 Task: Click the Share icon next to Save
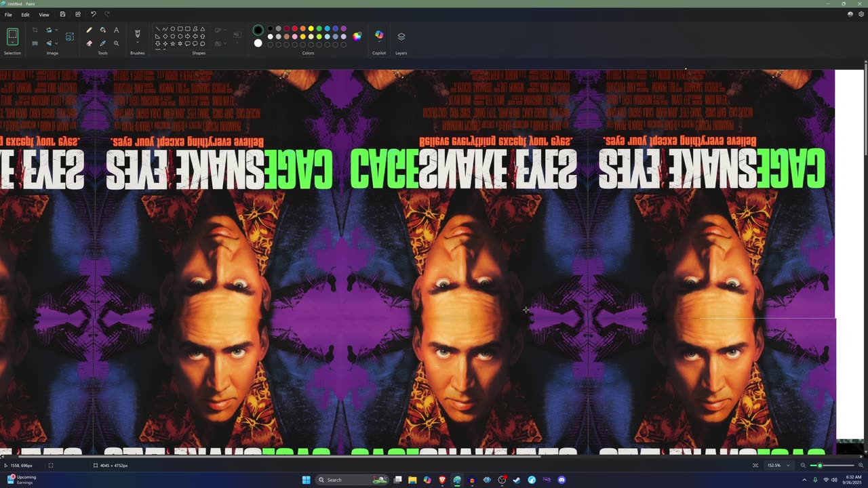pos(77,14)
